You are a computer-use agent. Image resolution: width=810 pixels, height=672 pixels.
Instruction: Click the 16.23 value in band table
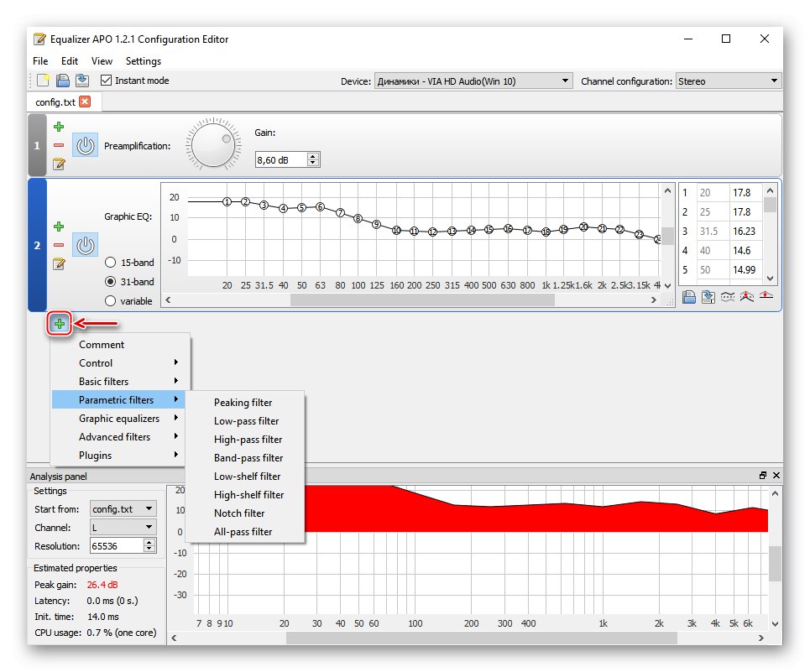[744, 232]
